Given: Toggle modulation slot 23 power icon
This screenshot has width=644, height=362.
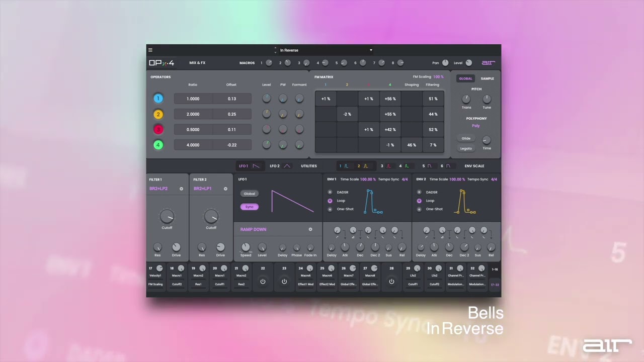Looking at the screenshot, I should (x=284, y=282).
